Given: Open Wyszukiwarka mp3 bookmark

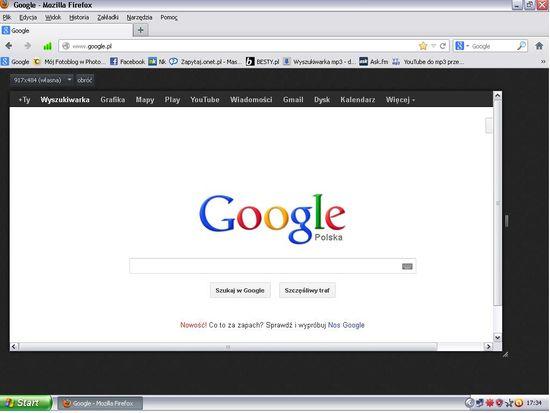Looking at the screenshot, I should tap(319, 62).
